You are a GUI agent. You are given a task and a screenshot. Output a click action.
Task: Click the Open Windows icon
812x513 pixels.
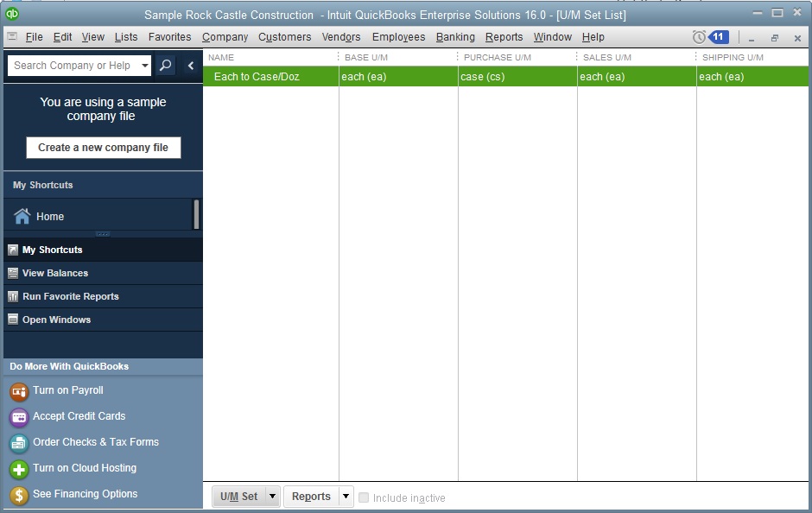click(13, 320)
